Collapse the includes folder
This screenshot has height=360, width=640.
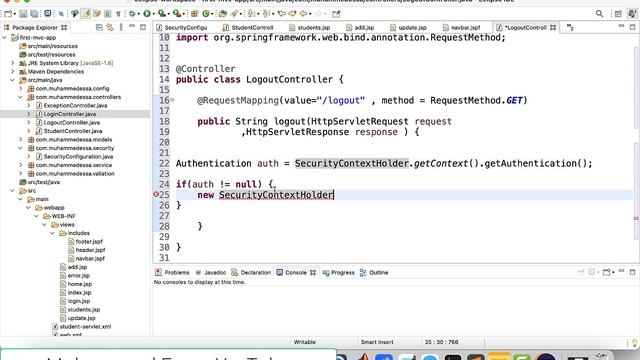tap(53, 233)
